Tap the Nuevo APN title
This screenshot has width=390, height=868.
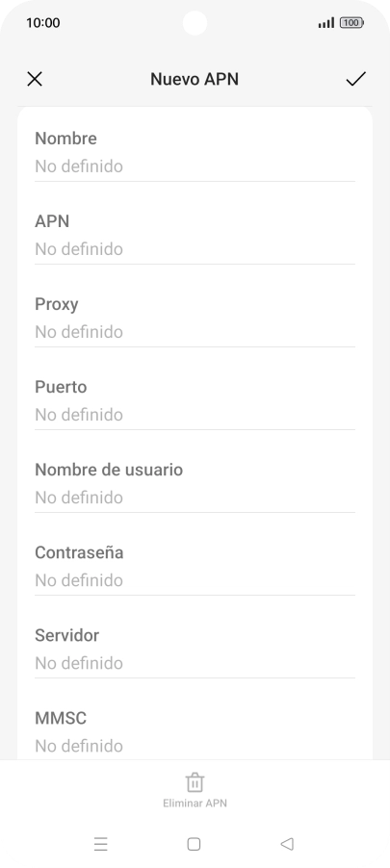pos(195,79)
